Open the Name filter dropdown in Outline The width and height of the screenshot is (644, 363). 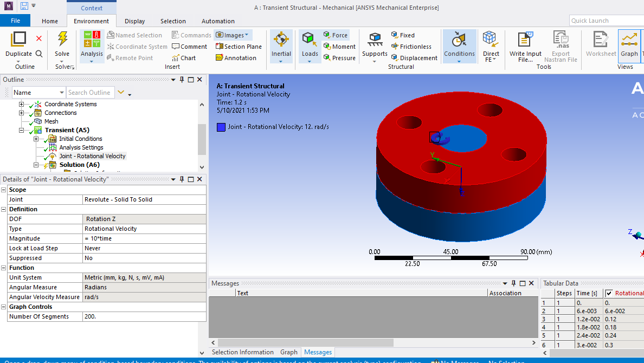(x=62, y=93)
